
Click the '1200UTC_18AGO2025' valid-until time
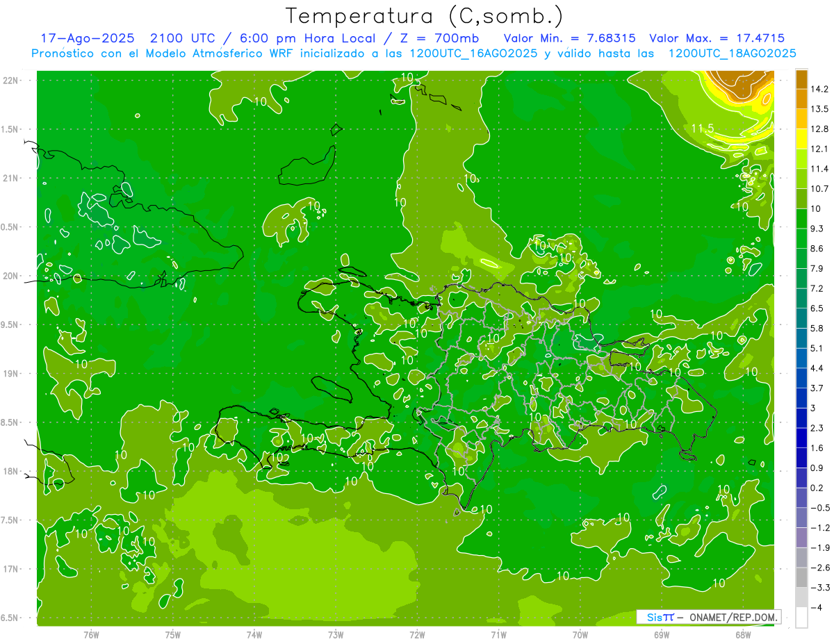[x=732, y=53]
